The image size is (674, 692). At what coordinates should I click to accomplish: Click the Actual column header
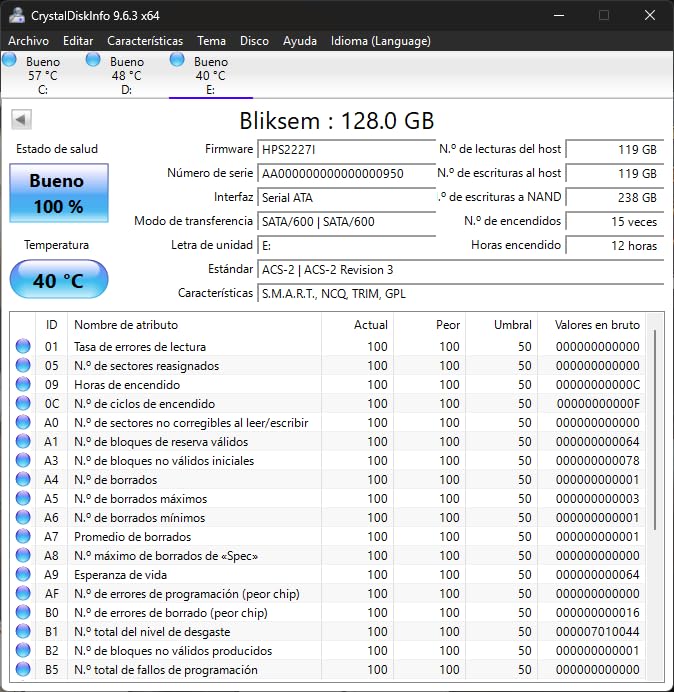coord(358,325)
